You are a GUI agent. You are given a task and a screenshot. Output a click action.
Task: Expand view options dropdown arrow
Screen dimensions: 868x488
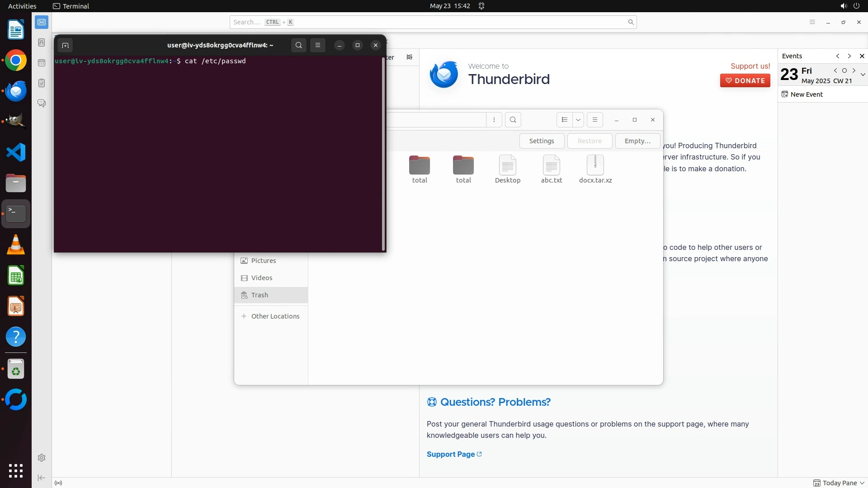coord(578,120)
